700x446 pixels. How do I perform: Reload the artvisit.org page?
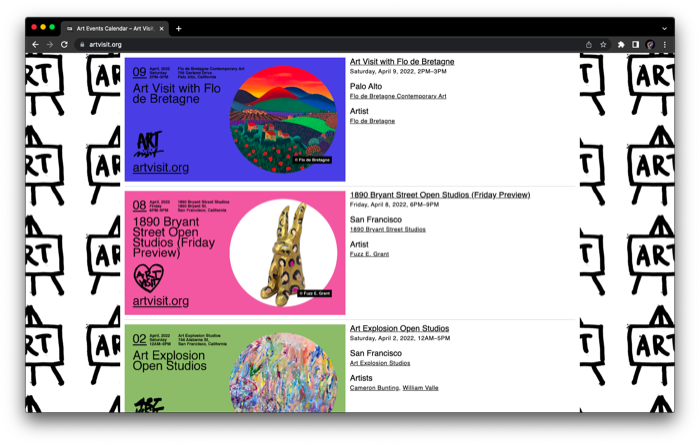[64, 45]
